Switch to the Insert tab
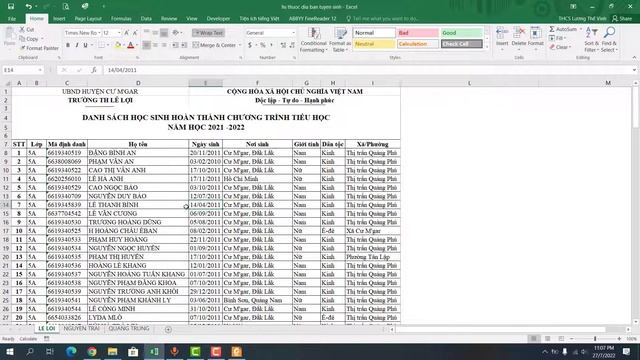Image resolution: width=640 pixels, height=360 pixels. click(x=59, y=19)
